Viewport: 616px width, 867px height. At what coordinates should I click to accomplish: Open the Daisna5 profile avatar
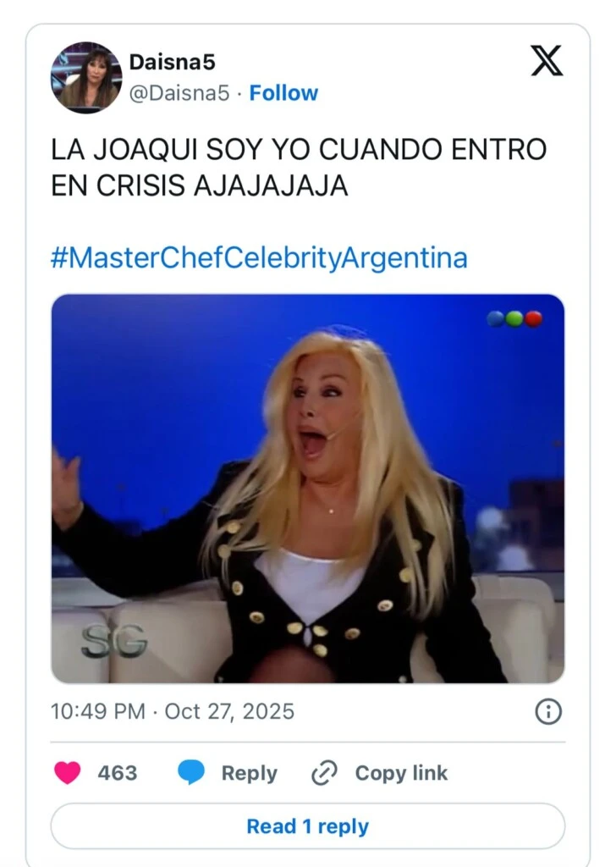pos(86,77)
